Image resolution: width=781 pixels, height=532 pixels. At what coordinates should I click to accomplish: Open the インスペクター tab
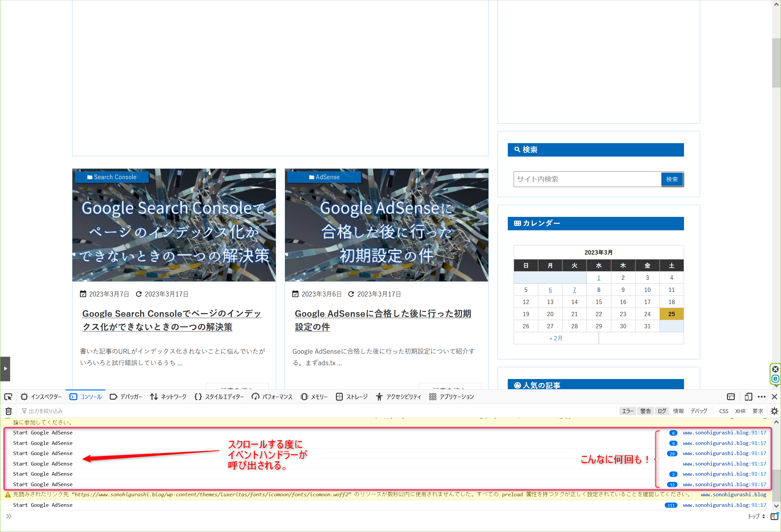(41, 397)
